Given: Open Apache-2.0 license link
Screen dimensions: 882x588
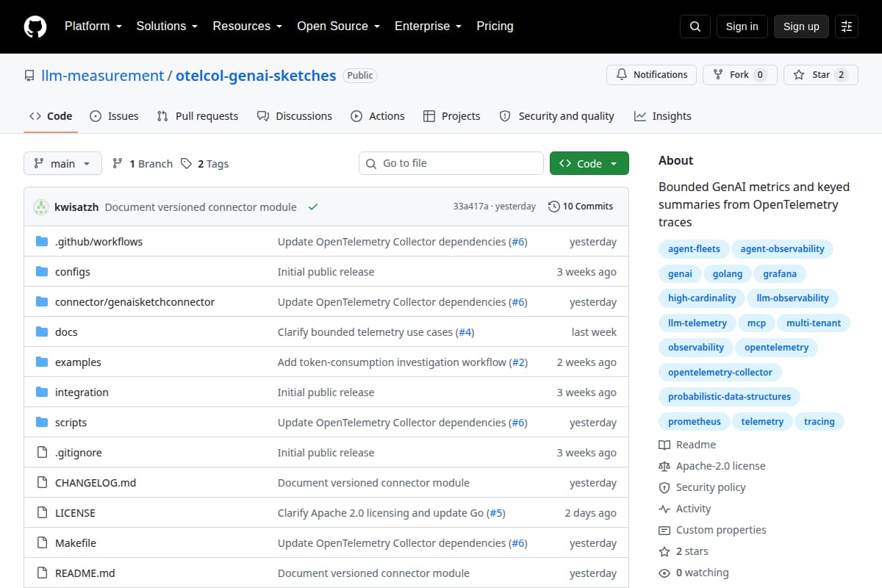Looking at the screenshot, I should point(712,466).
